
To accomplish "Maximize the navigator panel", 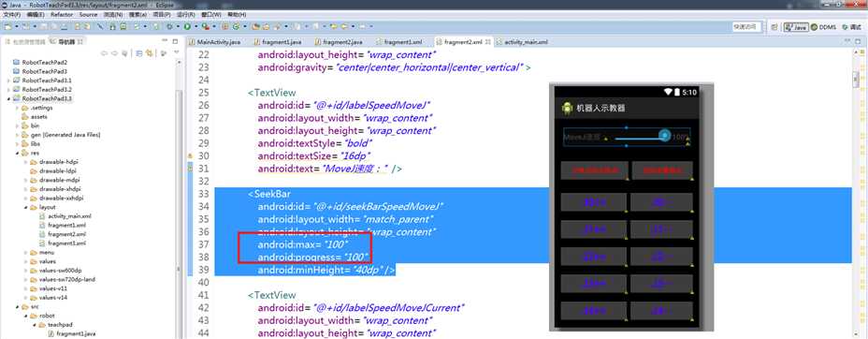I will [175, 41].
